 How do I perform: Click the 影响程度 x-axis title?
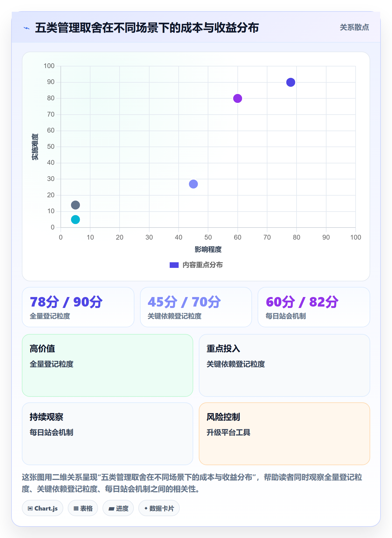208,249
